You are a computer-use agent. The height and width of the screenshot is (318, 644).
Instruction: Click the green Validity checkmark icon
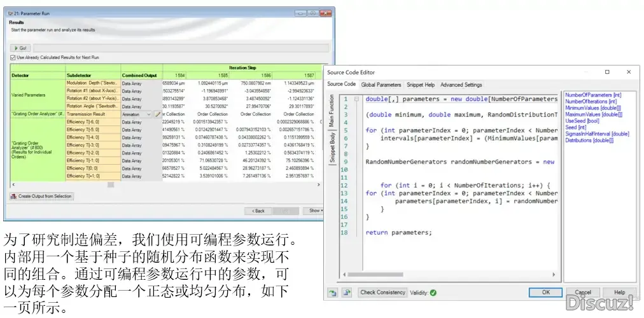coord(433,293)
